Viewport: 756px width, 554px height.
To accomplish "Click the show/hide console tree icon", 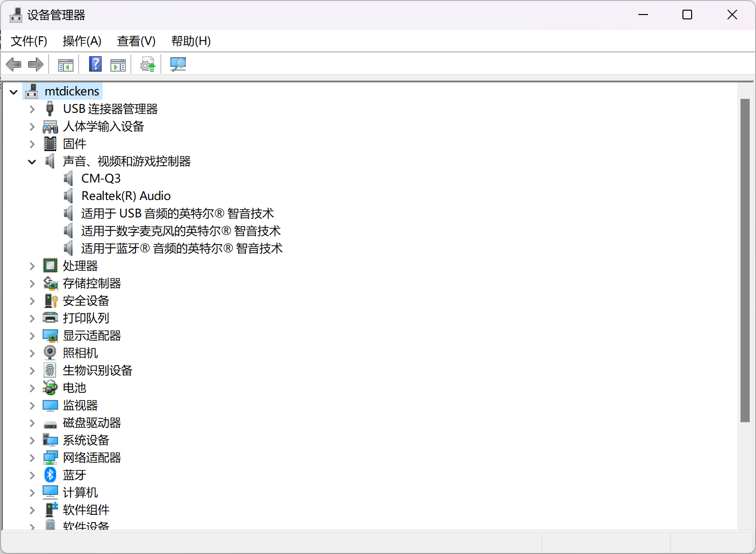I will pos(65,64).
